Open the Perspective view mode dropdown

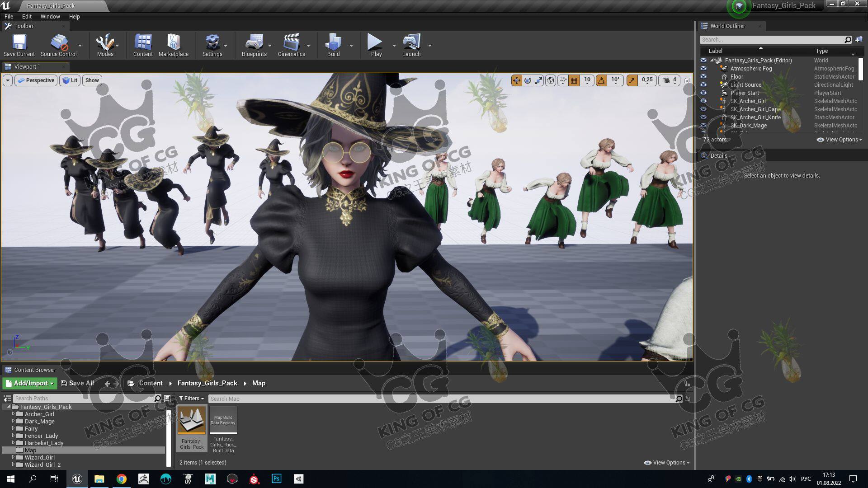pos(36,80)
